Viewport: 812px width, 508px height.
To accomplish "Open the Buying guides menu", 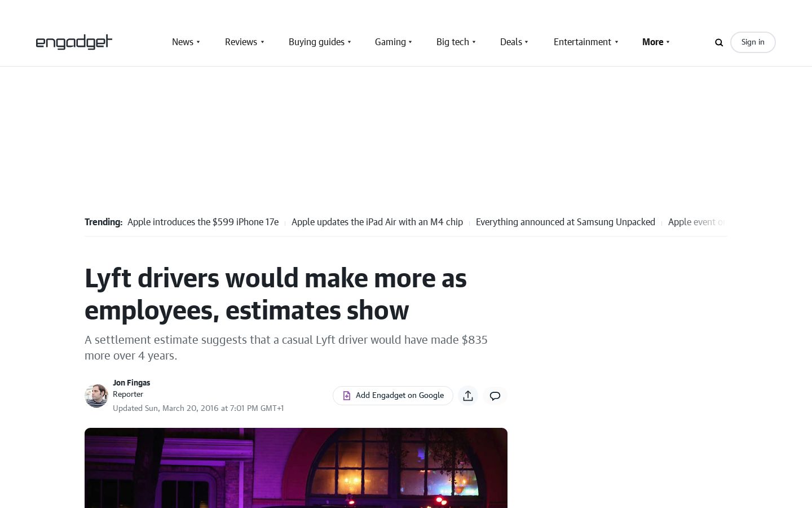I will click(x=316, y=42).
